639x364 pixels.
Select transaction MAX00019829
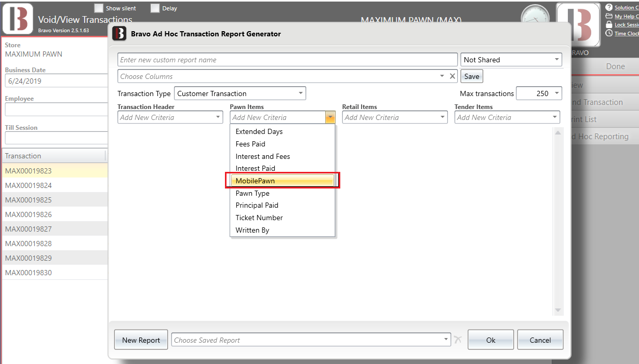(55, 258)
